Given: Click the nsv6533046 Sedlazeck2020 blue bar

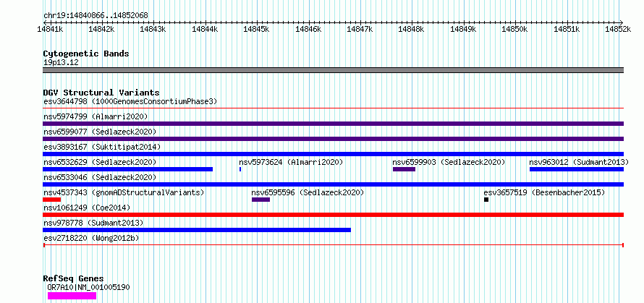Looking at the screenshot, I should (333, 184).
